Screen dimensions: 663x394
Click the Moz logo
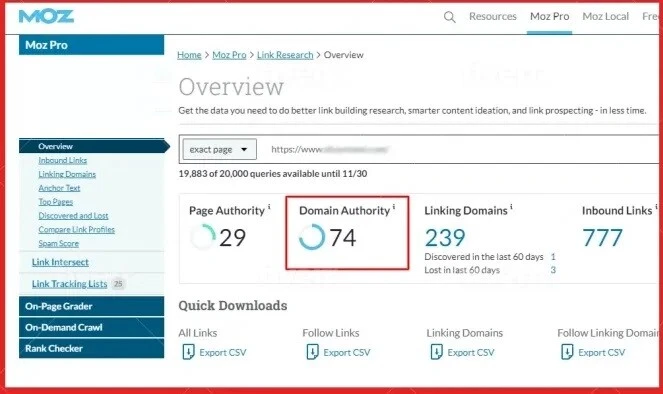coord(46,16)
